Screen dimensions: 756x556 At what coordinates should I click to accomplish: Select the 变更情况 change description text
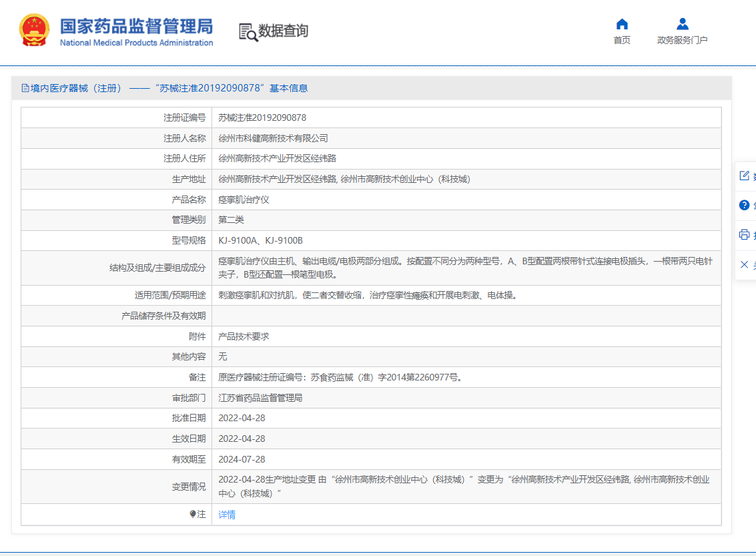464,487
